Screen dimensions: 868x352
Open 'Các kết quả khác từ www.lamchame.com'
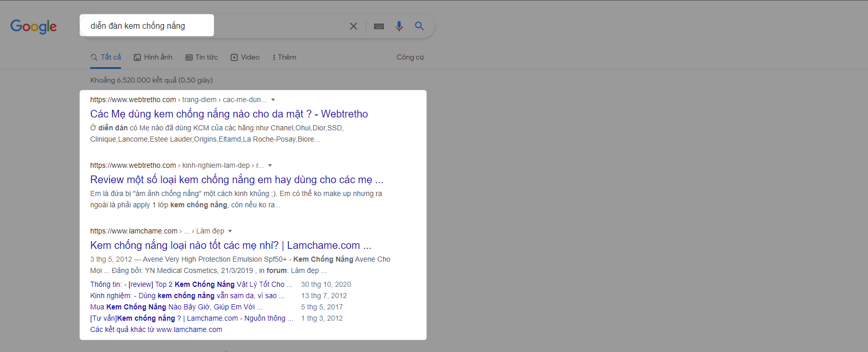pyautogui.click(x=156, y=329)
